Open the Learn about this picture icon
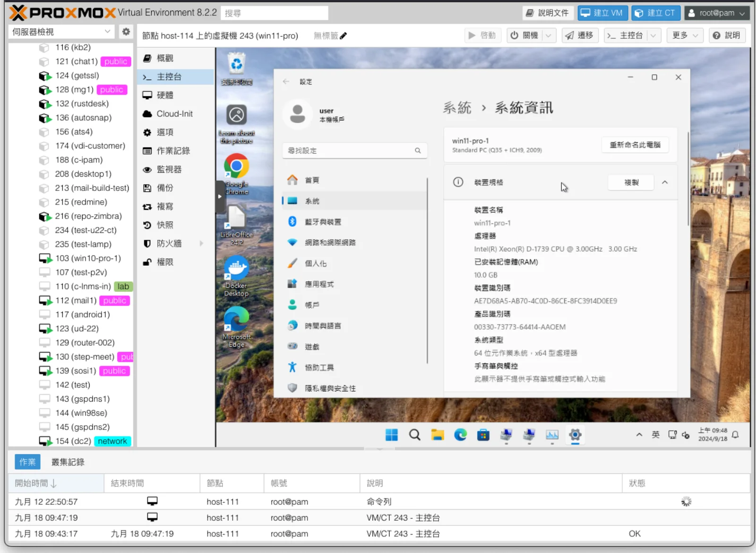The height and width of the screenshot is (553, 756). coord(237,124)
